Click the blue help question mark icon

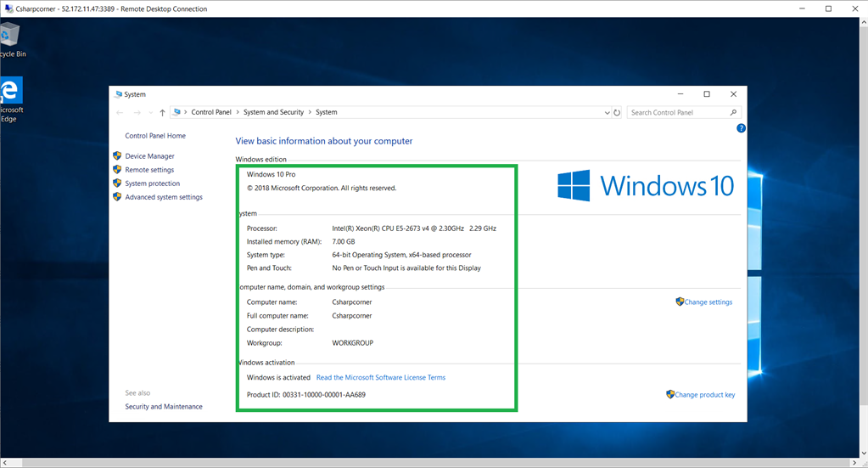pos(741,128)
